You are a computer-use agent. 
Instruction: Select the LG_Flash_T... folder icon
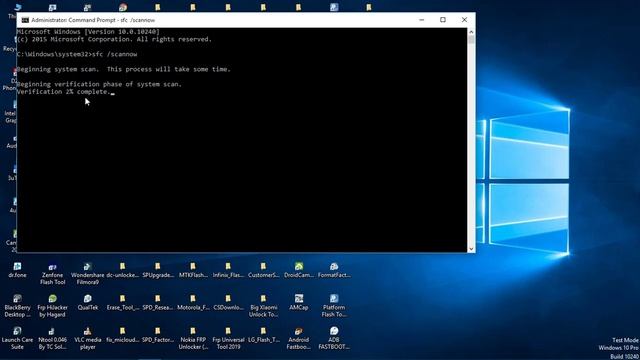pyautogui.click(x=263, y=335)
